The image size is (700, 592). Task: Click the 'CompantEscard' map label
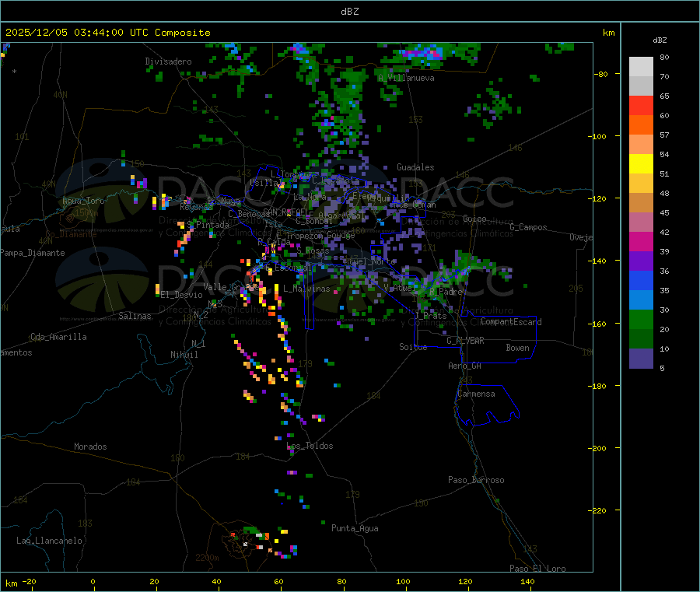(511, 321)
